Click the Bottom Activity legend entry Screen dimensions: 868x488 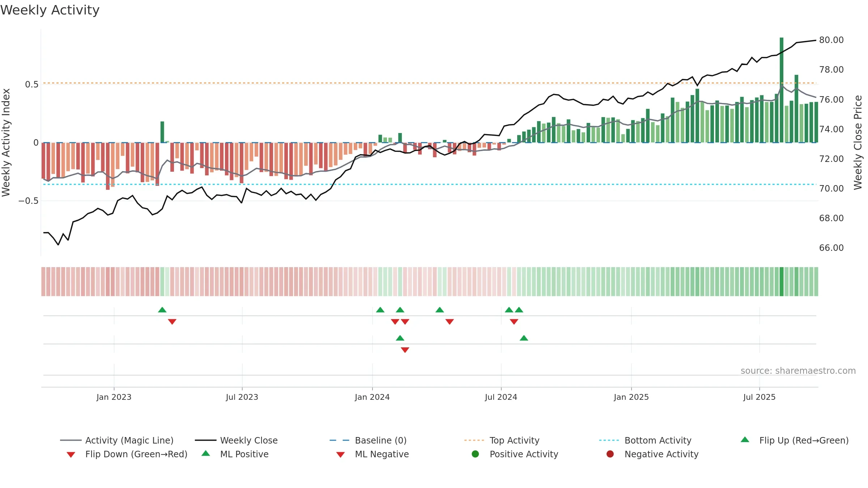[645, 440]
